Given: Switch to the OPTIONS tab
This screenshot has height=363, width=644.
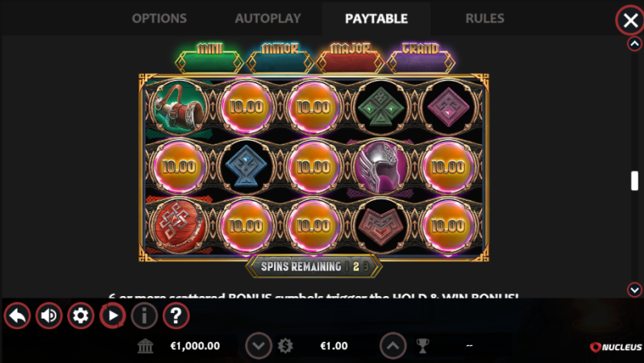Looking at the screenshot, I should coord(160,19).
